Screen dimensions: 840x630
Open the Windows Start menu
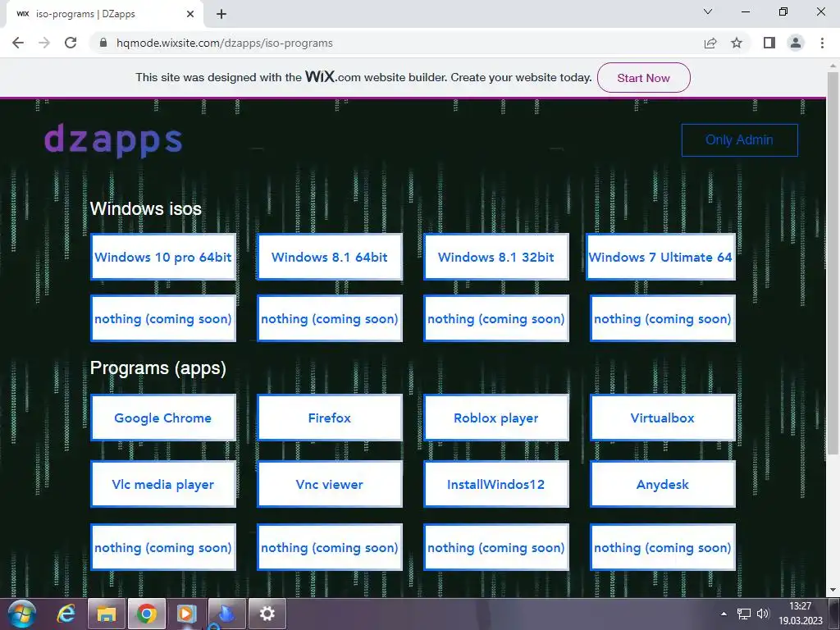21,614
